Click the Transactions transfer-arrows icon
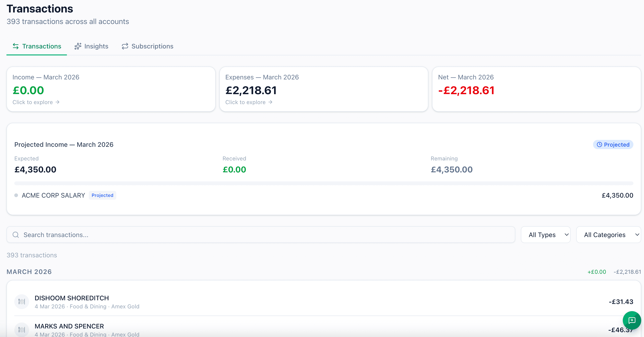This screenshot has width=644, height=337. (15, 46)
